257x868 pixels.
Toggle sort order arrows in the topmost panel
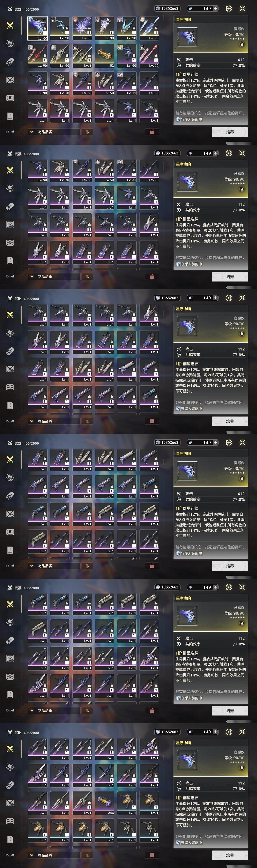coord(87,132)
